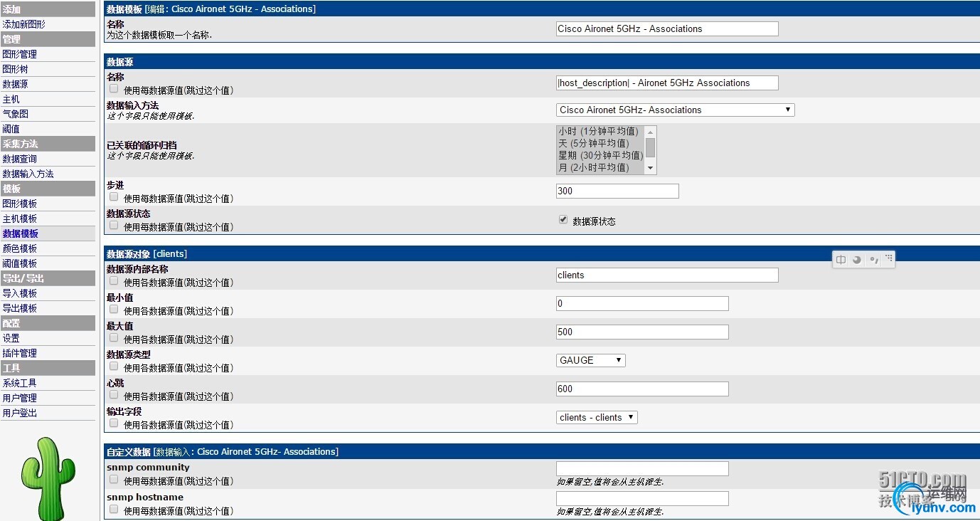Open the GAUGE data source type dropdown

pos(591,360)
